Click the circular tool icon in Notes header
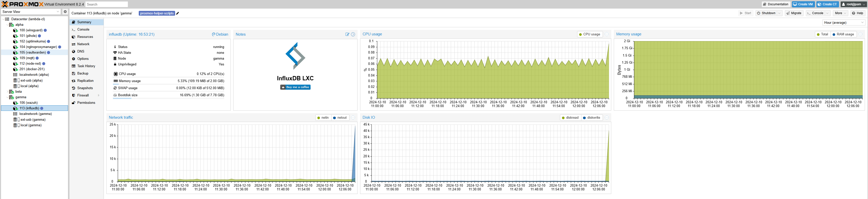Screen dimensions: 868x199 point(353,34)
